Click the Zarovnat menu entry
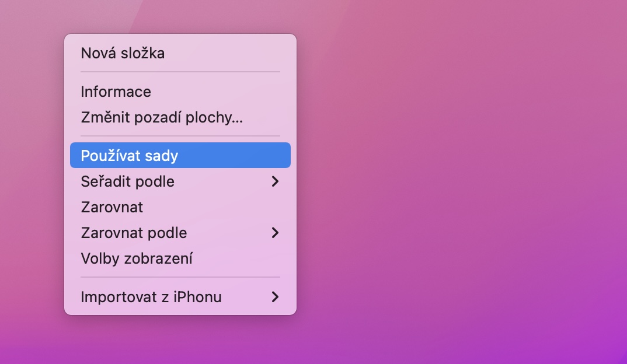Image resolution: width=627 pixels, height=364 pixels. (x=112, y=207)
